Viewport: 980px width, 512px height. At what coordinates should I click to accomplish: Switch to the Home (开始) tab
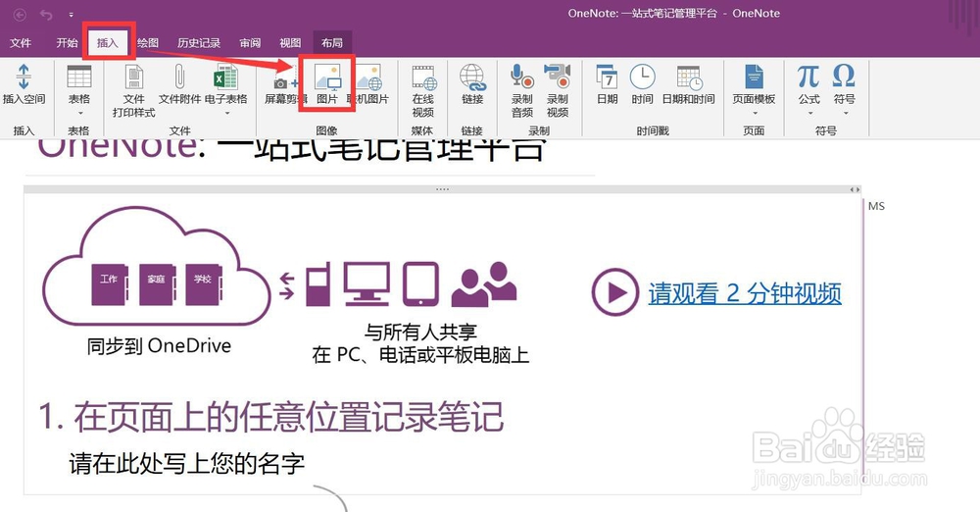(x=67, y=42)
